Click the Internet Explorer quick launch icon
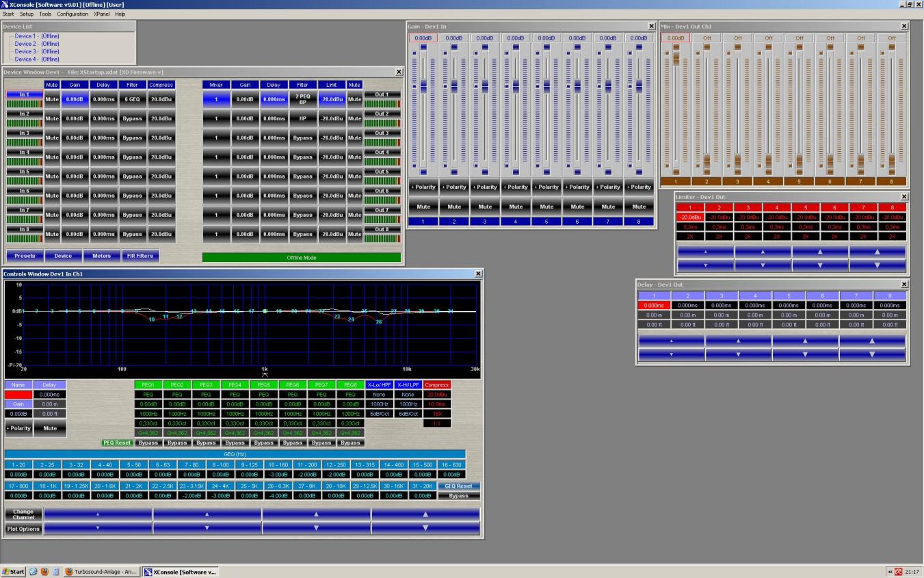Image resolution: width=924 pixels, height=578 pixels. 33,572
